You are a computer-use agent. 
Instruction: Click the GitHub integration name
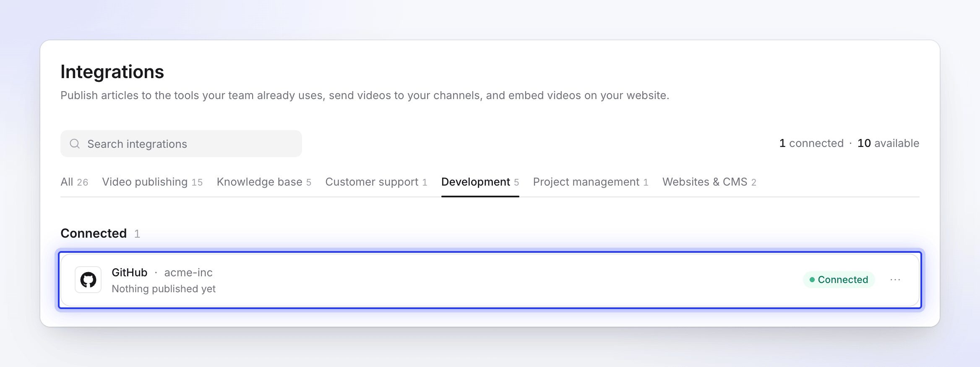pos(130,273)
